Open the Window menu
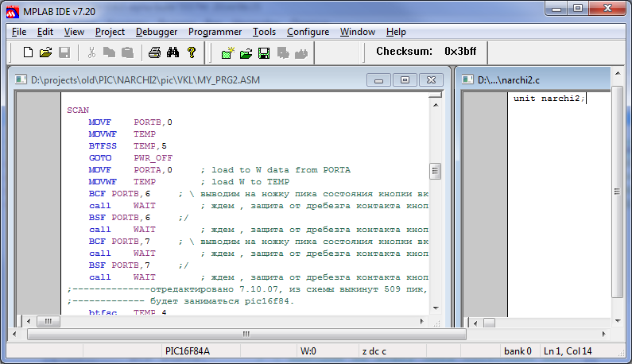The width and height of the screenshot is (632, 364). coord(358,32)
